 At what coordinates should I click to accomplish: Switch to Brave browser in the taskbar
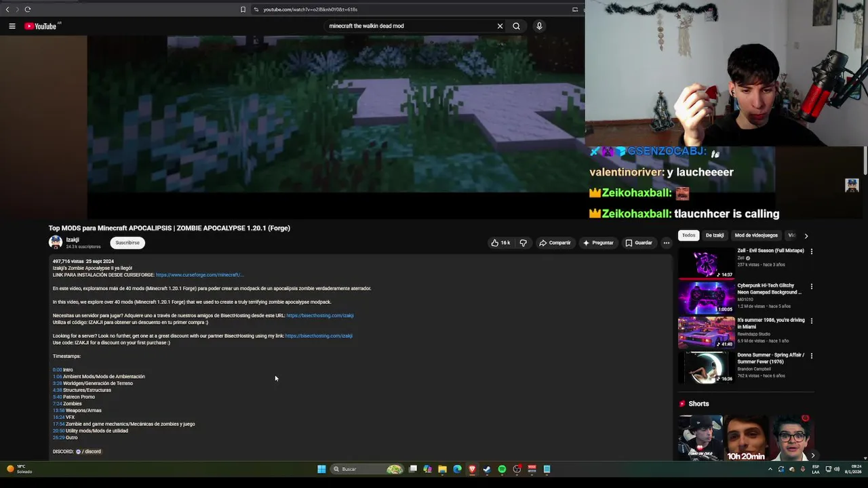pos(472,469)
